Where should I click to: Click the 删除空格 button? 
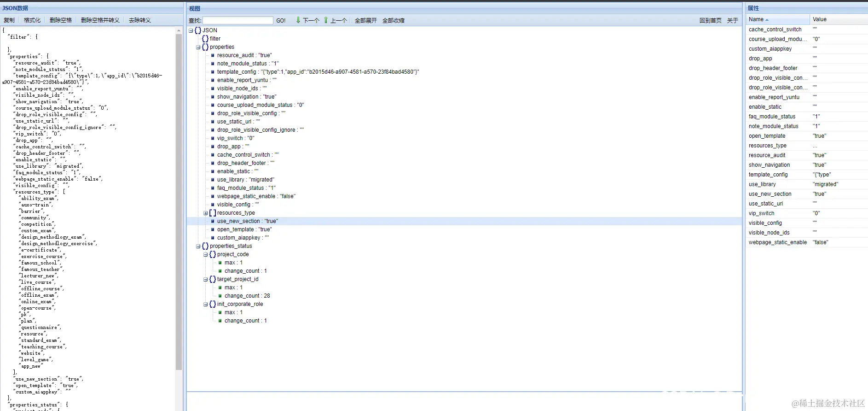click(61, 20)
